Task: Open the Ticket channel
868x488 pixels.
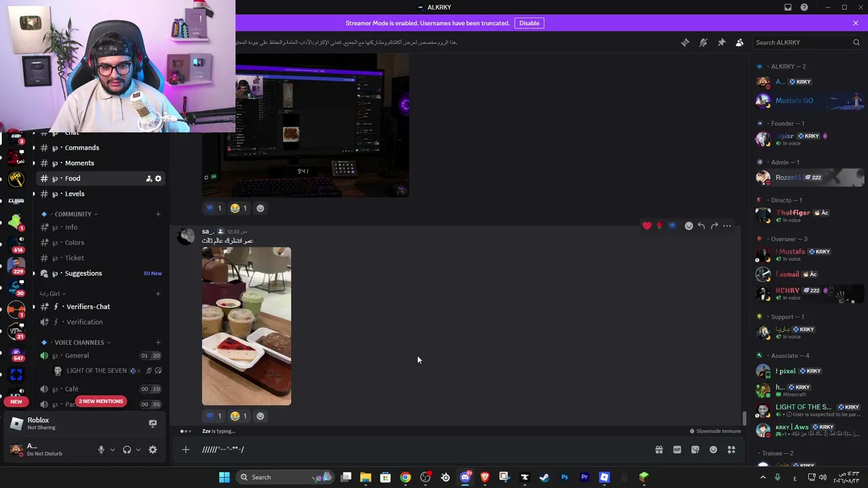Action: click(x=100, y=258)
